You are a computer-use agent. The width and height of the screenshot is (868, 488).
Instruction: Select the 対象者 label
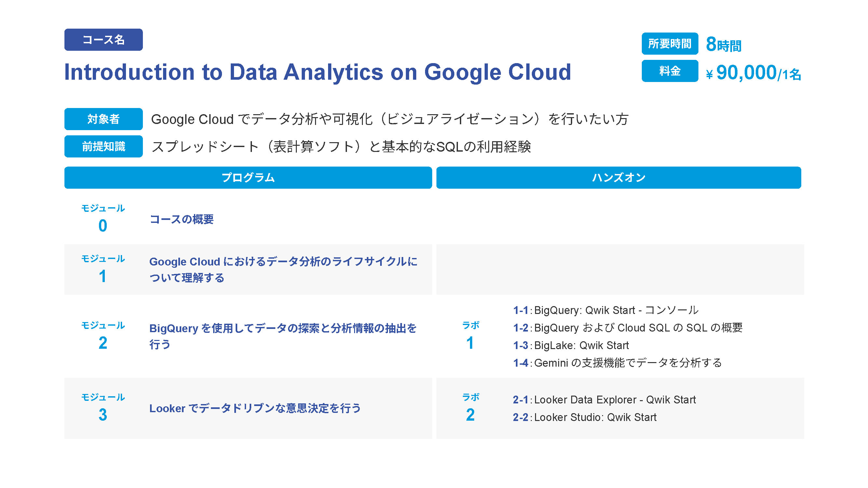pyautogui.click(x=103, y=119)
